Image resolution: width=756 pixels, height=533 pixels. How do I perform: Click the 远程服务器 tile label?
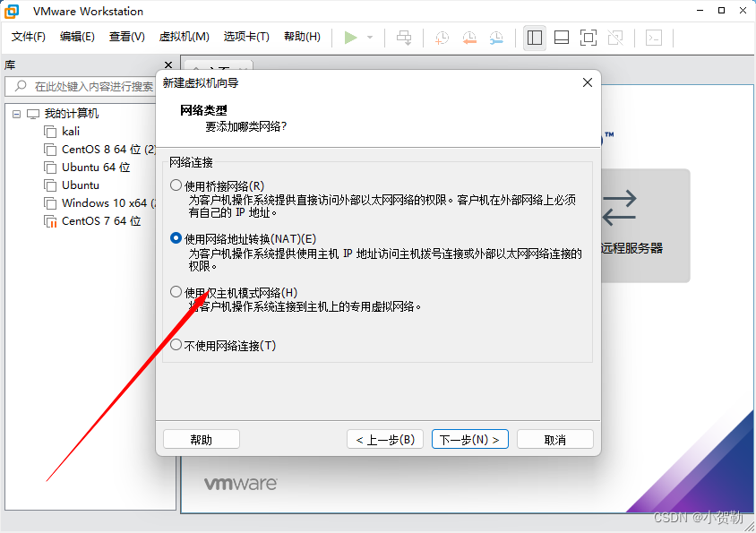coord(631,248)
